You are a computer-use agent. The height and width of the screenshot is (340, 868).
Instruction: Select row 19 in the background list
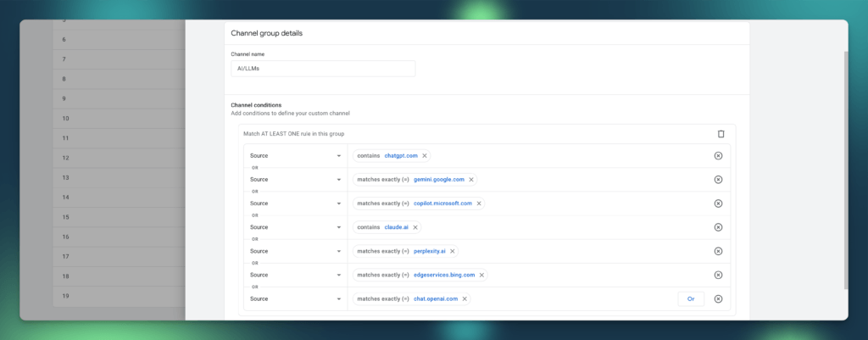119,296
